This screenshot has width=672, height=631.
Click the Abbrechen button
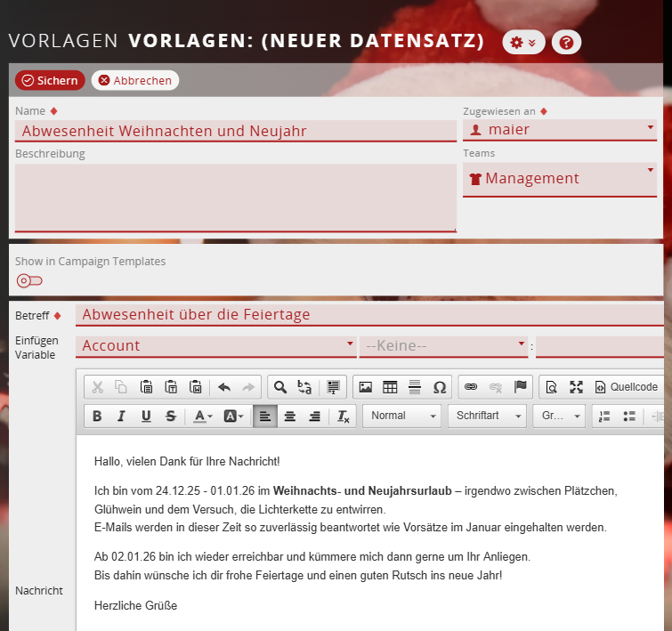[x=135, y=80]
